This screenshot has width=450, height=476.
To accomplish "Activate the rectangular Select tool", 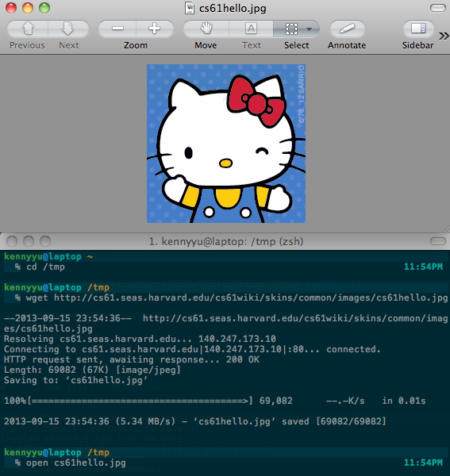I will (291, 29).
